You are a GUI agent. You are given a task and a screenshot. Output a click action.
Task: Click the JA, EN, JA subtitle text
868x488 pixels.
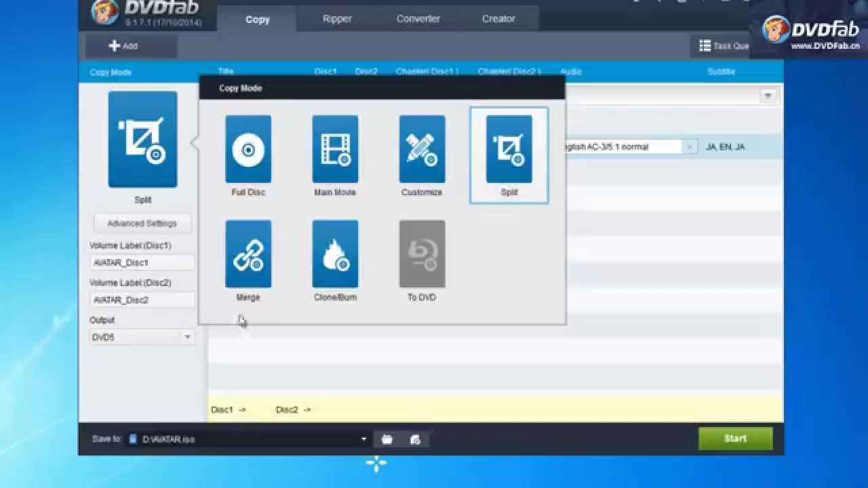(x=725, y=146)
